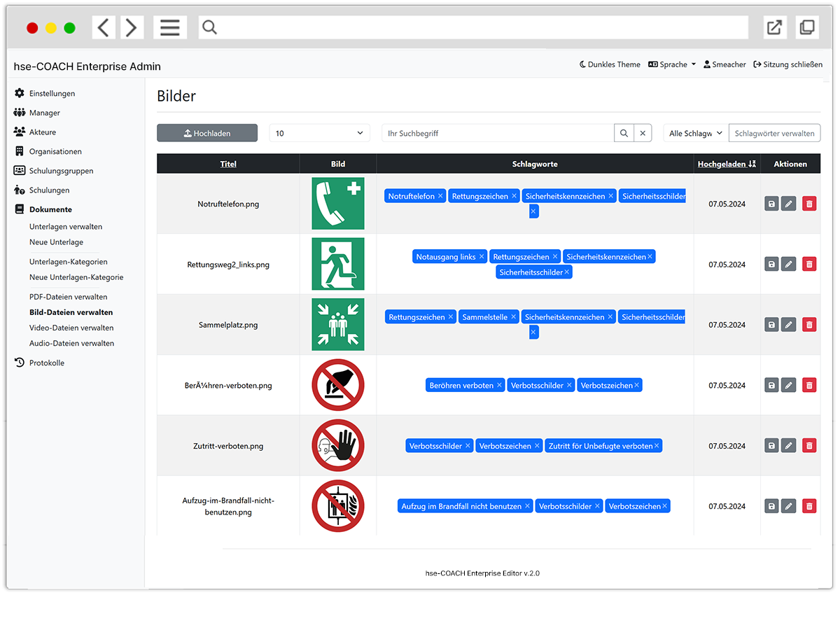Click the Schlagwörter verwalten button
This screenshot has height=630, width=840.
[774, 133]
